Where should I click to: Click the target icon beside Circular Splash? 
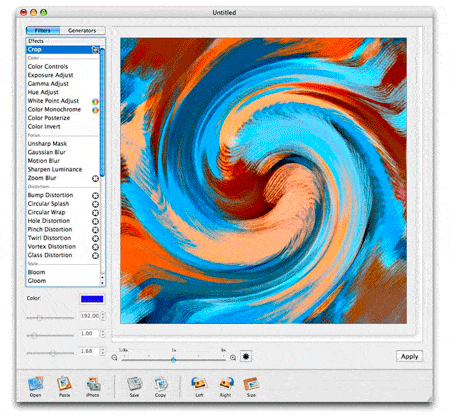click(95, 204)
